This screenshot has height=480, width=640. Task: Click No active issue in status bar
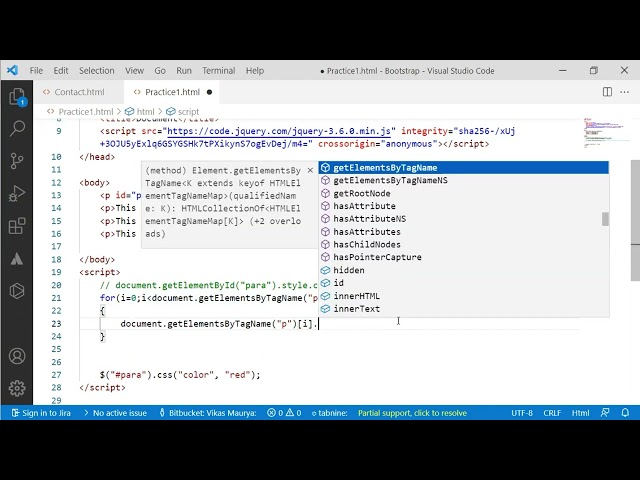pos(116,413)
